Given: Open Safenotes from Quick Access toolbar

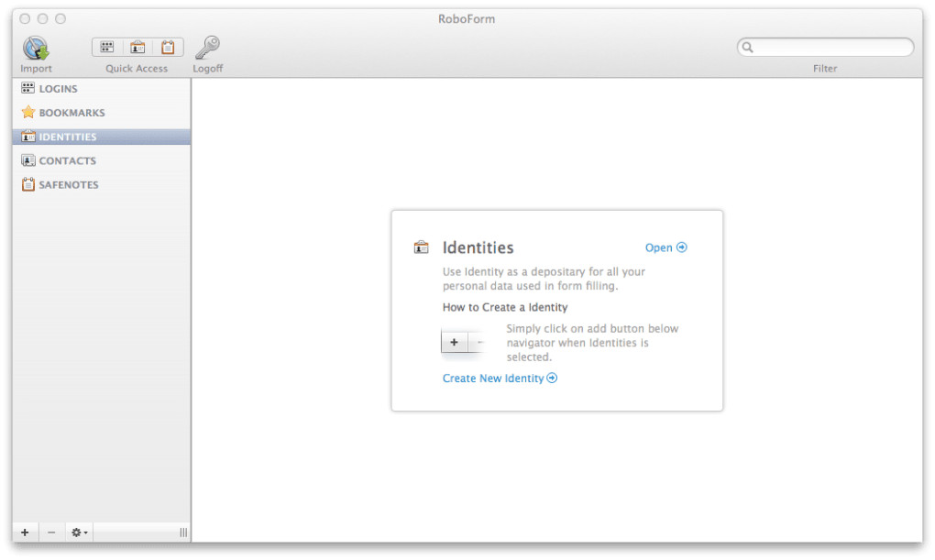Looking at the screenshot, I should click(168, 47).
